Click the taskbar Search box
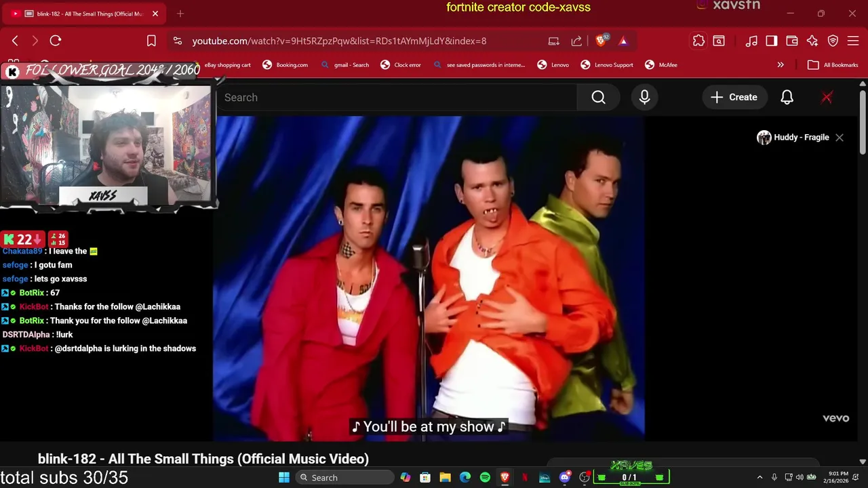Viewport: 868px width, 488px height. [x=344, y=478]
